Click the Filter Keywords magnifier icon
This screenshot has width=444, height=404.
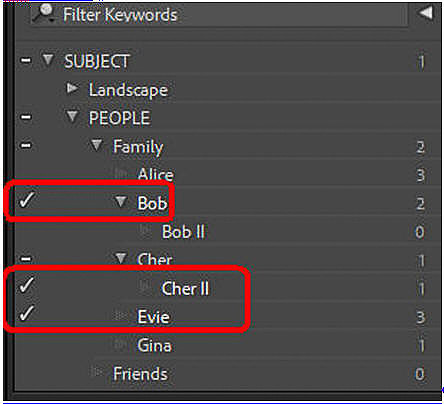46,13
